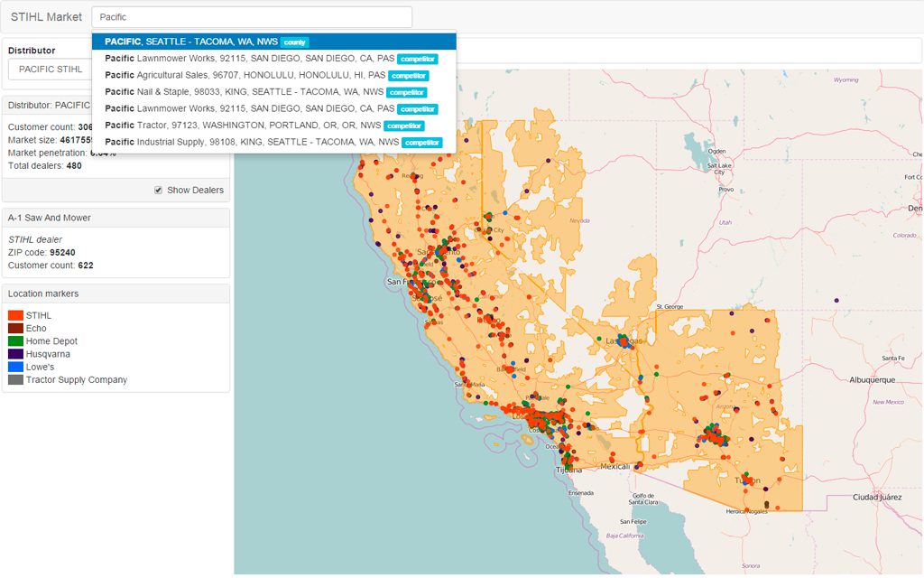This screenshot has height=578, width=924.
Task: Click the gray Tractor Supply Company swatch
Action: coord(15,380)
